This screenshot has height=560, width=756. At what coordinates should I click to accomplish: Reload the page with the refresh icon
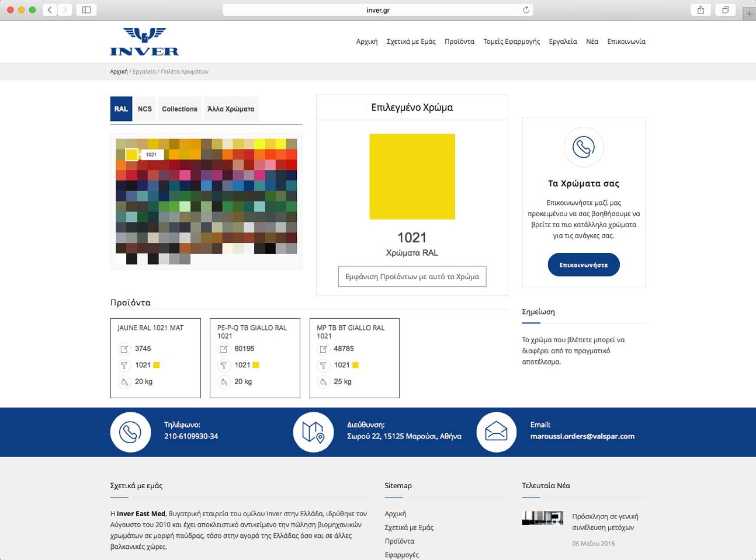(526, 10)
